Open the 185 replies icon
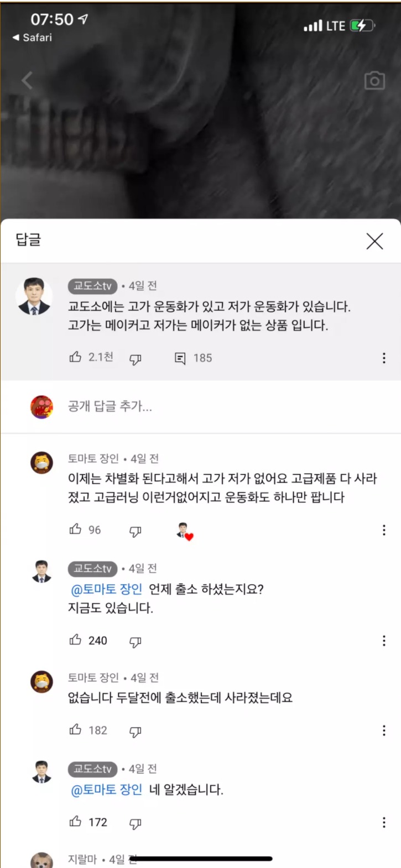 pyautogui.click(x=180, y=358)
